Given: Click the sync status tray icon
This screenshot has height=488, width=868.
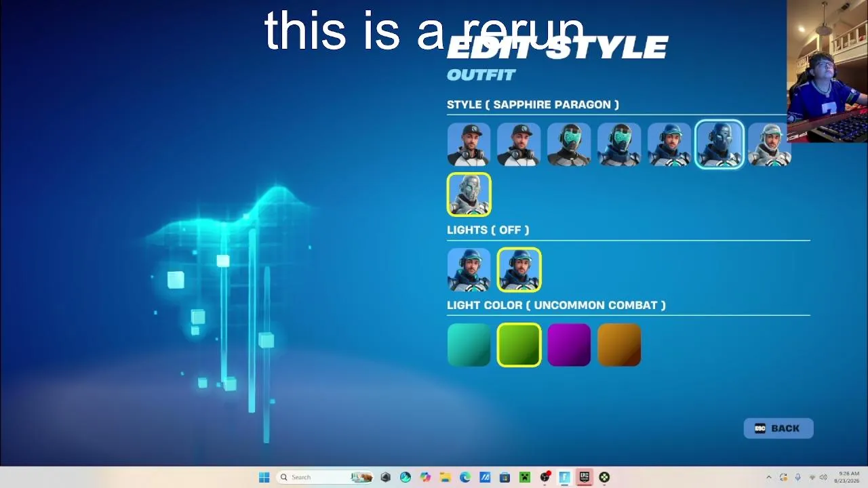Looking at the screenshot, I should [783, 477].
